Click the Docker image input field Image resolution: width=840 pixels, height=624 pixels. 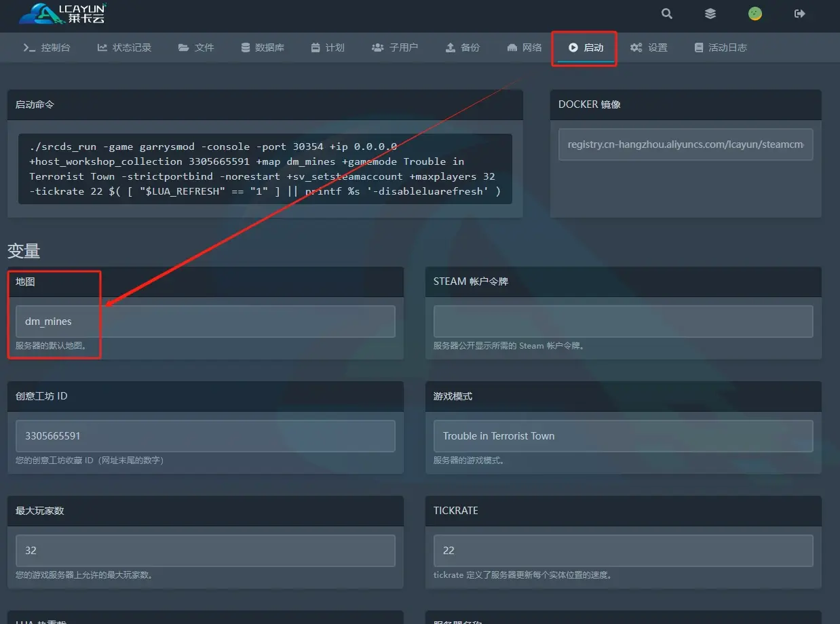[685, 144]
